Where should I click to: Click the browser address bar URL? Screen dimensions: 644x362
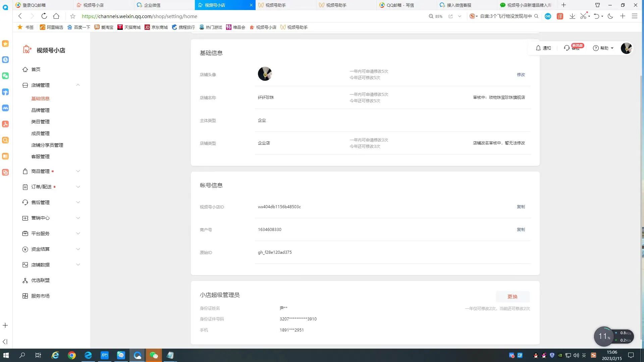click(x=139, y=16)
